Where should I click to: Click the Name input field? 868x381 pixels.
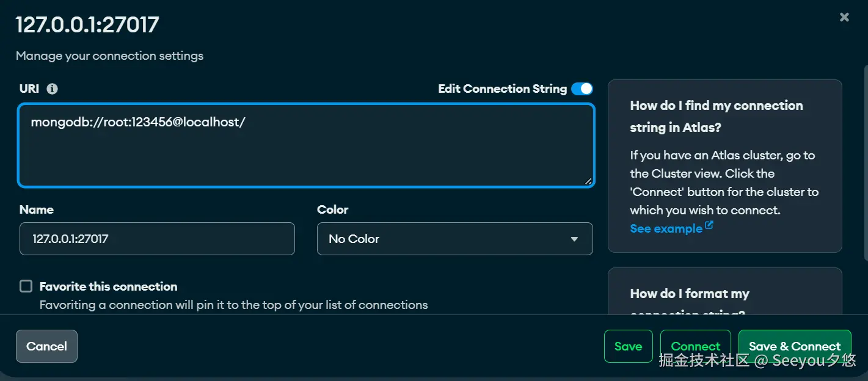click(157, 239)
